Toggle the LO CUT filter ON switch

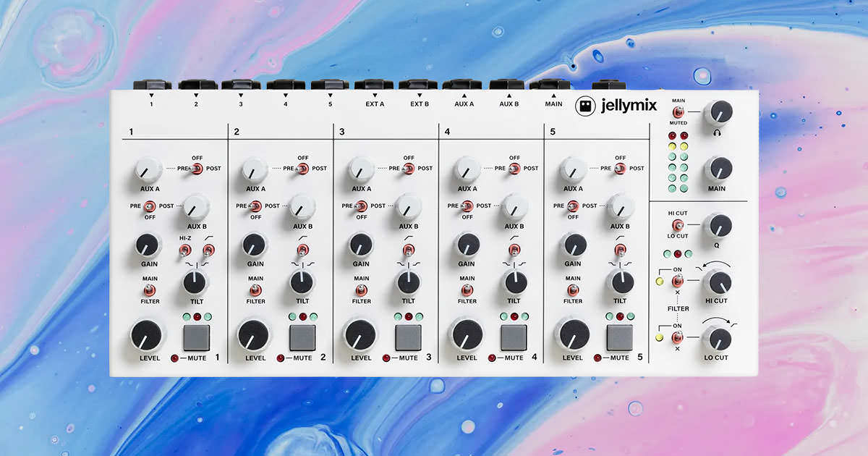point(678,337)
